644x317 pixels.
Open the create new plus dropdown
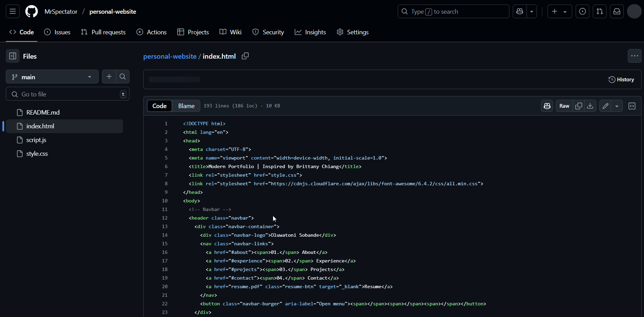(x=560, y=11)
